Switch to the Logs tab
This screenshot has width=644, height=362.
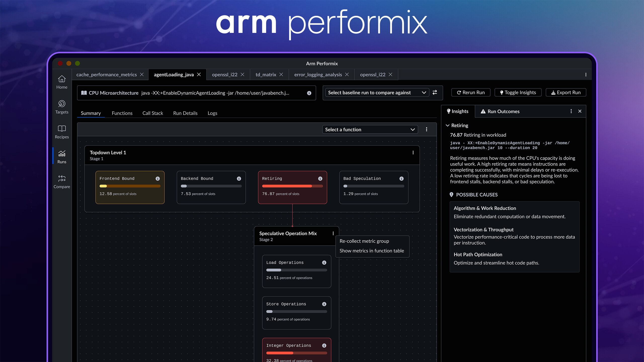pyautogui.click(x=212, y=113)
